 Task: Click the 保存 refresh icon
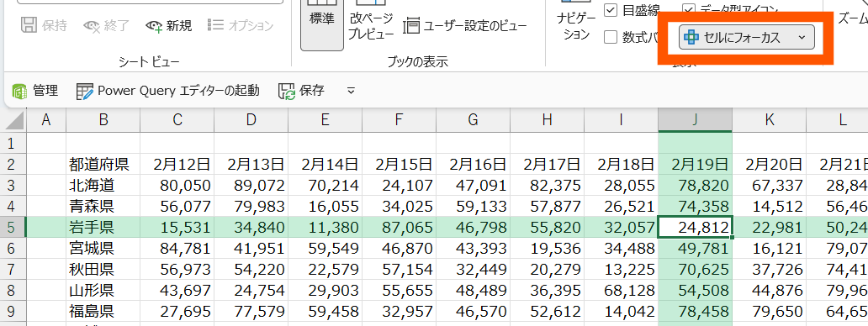287,92
